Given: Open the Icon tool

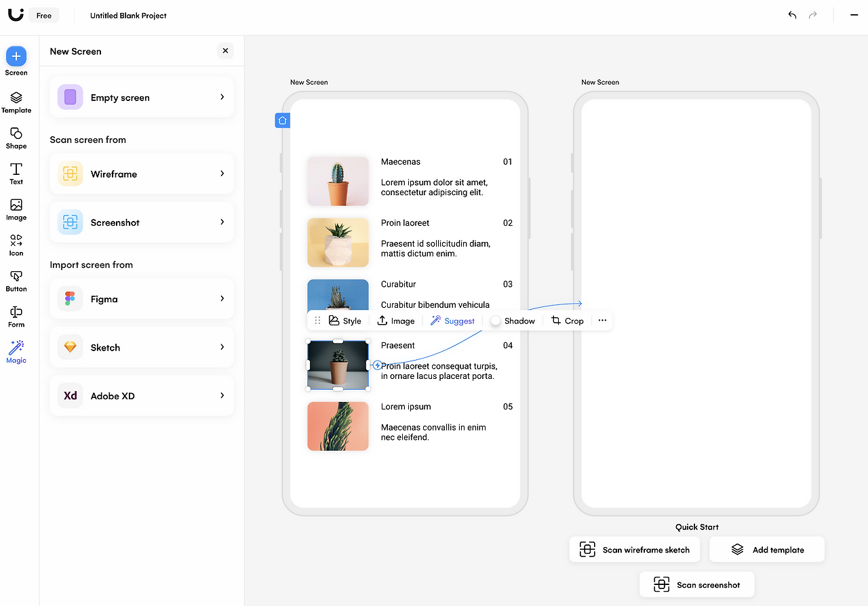Looking at the screenshot, I should (x=16, y=245).
